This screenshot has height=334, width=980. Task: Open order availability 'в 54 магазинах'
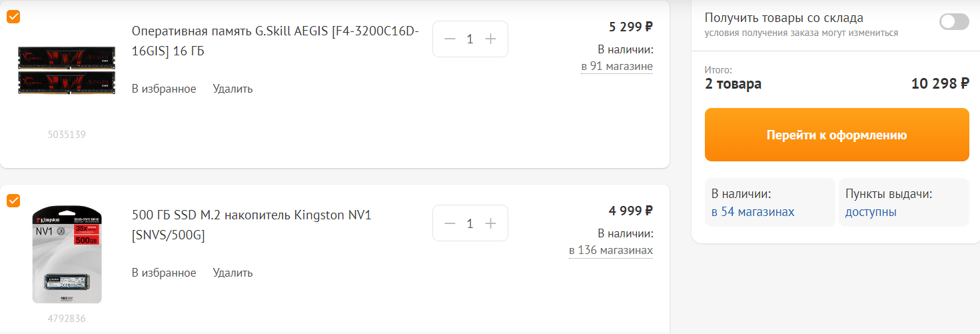coord(753,212)
